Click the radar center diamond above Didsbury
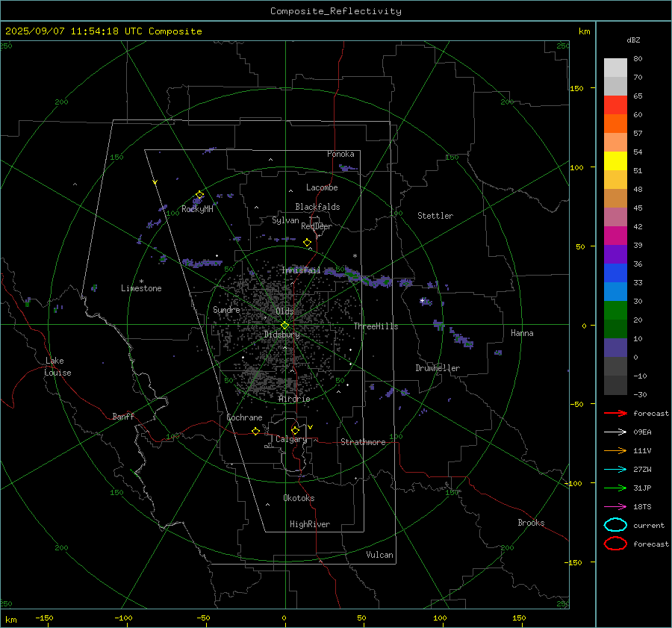 pyautogui.click(x=284, y=326)
